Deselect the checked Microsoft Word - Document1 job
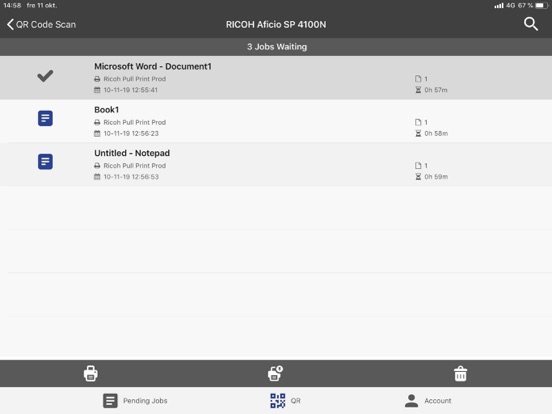Image resolution: width=552 pixels, height=414 pixels. 45,76
